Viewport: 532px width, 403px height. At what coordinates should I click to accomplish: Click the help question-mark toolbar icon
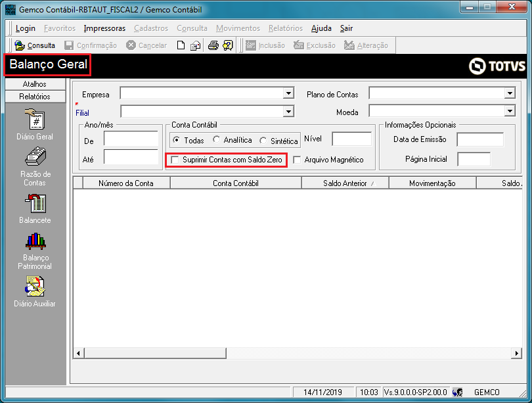click(x=228, y=45)
